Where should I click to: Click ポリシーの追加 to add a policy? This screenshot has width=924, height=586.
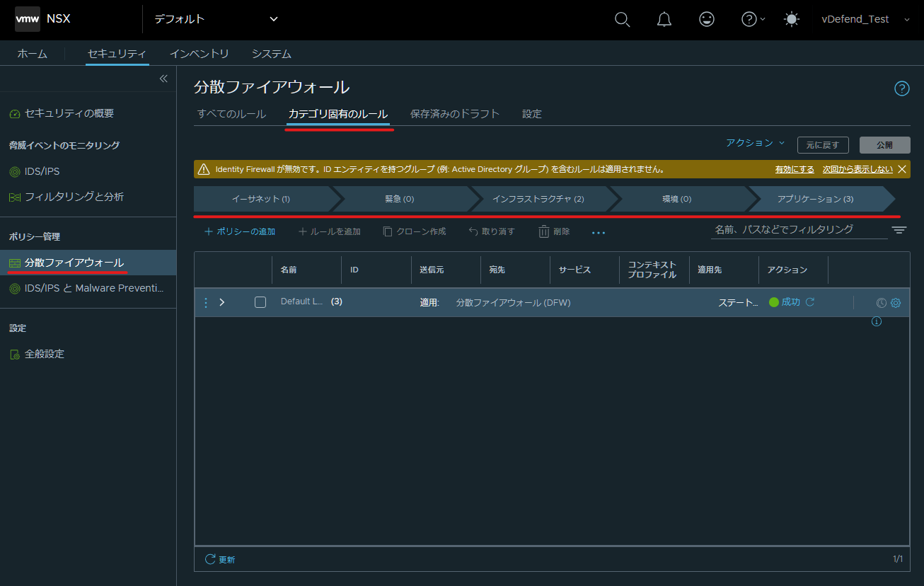[x=240, y=231]
